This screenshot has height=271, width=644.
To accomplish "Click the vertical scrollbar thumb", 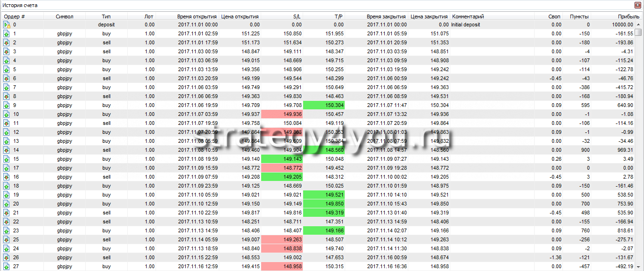I will (638, 33).
